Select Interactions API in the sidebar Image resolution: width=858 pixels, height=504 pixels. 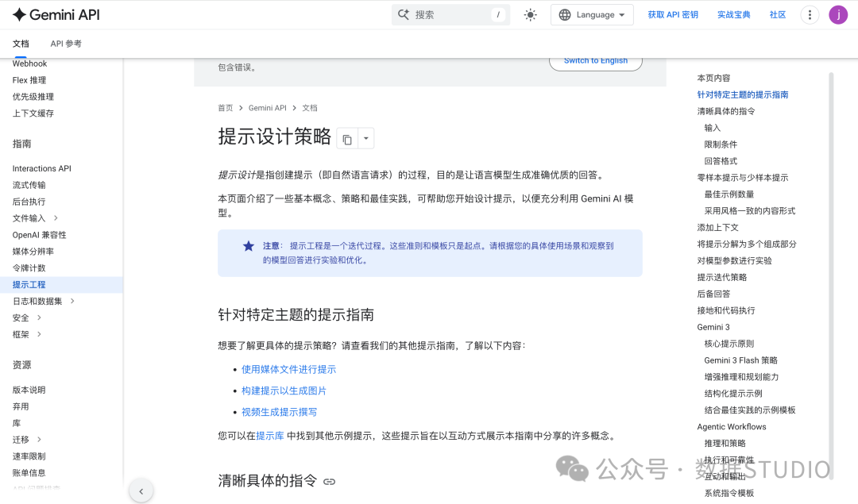pos(42,168)
